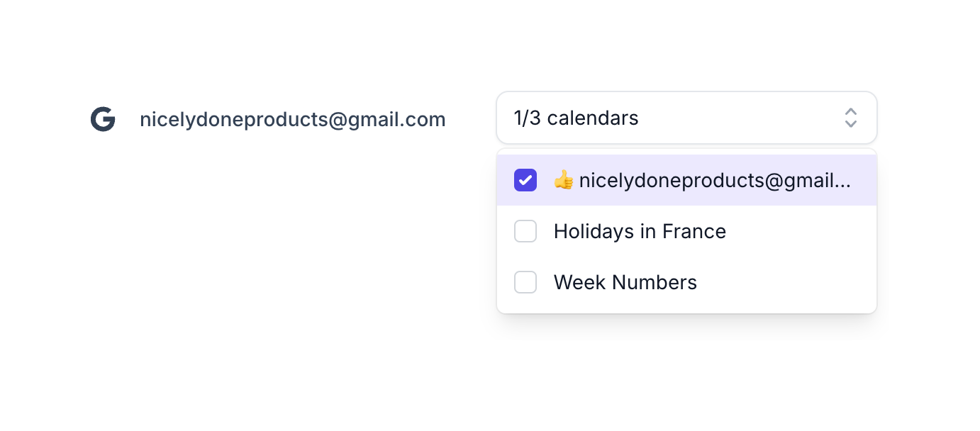Click empty space right of Week Numbers
The width and height of the screenshot is (980, 431).
pyautogui.click(x=787, y=282)
